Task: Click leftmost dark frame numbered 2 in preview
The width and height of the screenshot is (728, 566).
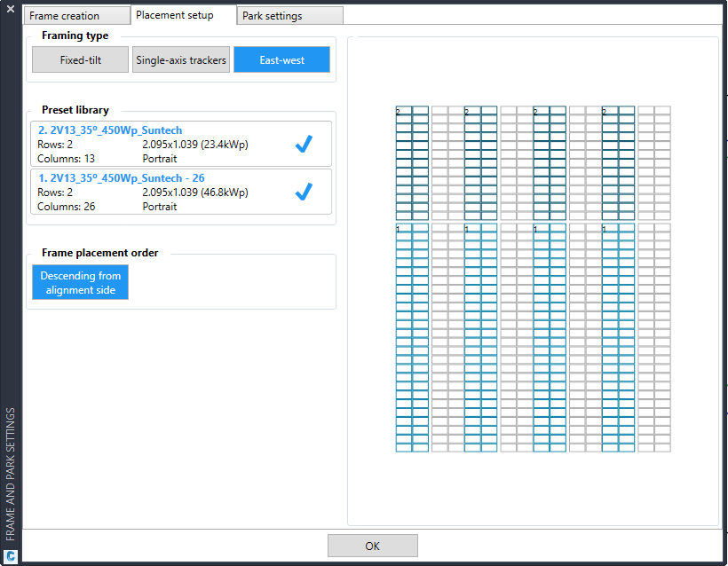Action: [x=412, y=163]
